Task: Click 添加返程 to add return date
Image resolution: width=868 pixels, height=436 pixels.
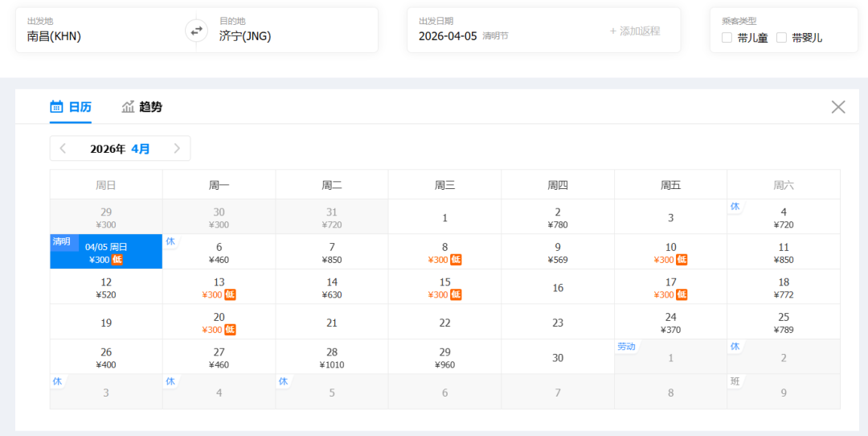Action: (x=635, y=31)
